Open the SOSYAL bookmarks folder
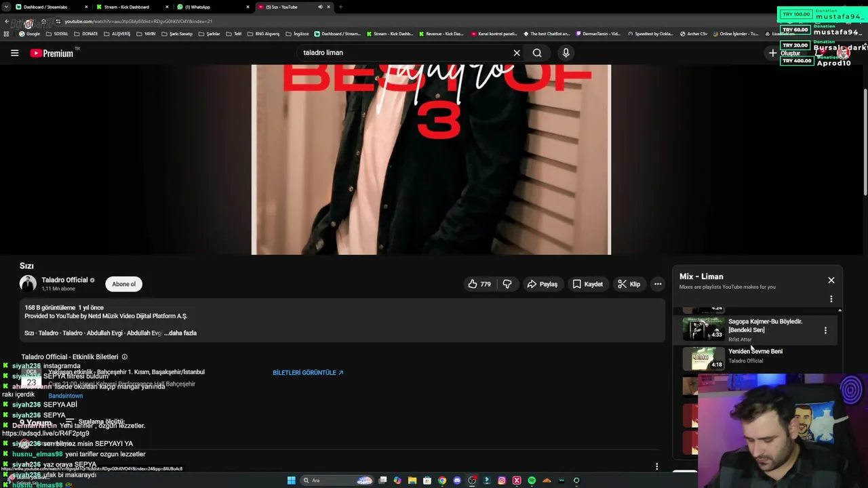The height and width of the screenshot is (488, 868). [56, 34]
